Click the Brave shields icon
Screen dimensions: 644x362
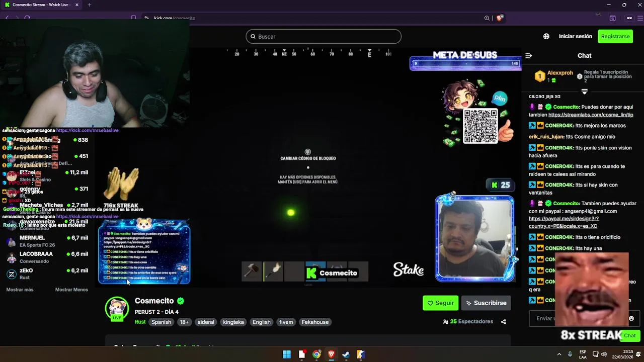click(499, 18)
